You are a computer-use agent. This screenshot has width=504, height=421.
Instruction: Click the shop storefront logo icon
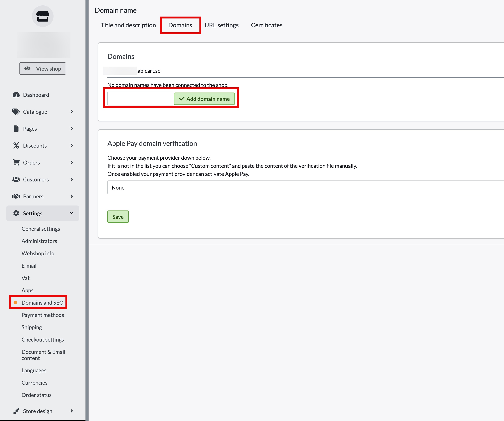(x=43, y=16)
